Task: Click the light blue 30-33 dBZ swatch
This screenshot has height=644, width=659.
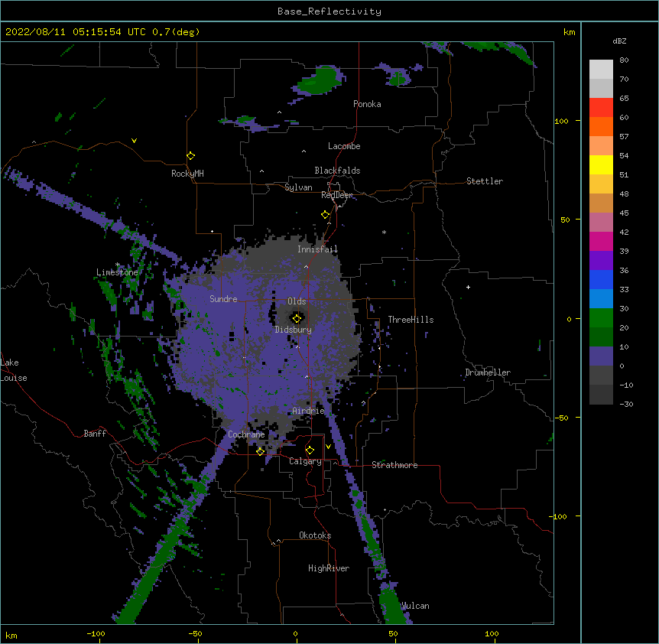Action: 601,299
